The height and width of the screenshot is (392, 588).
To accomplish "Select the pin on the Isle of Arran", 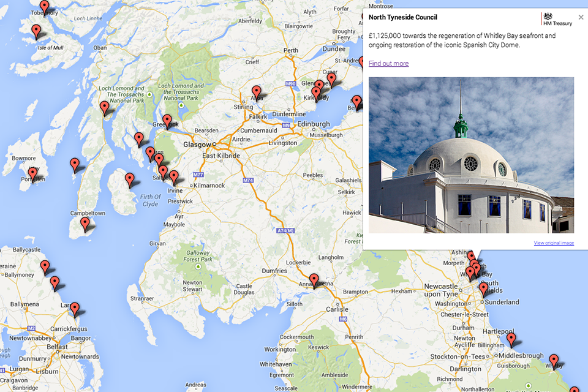I will pos(130,179).
